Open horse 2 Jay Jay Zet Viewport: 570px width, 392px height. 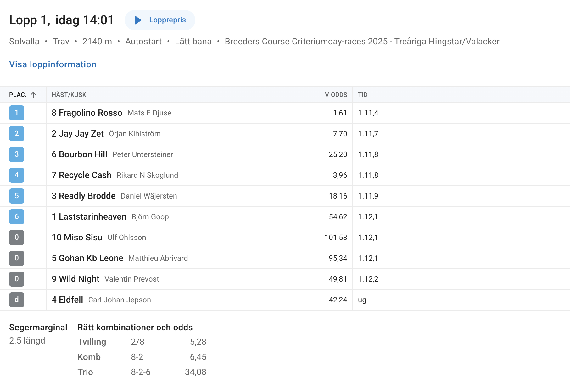pyautogui.click(x=78, y=134)
